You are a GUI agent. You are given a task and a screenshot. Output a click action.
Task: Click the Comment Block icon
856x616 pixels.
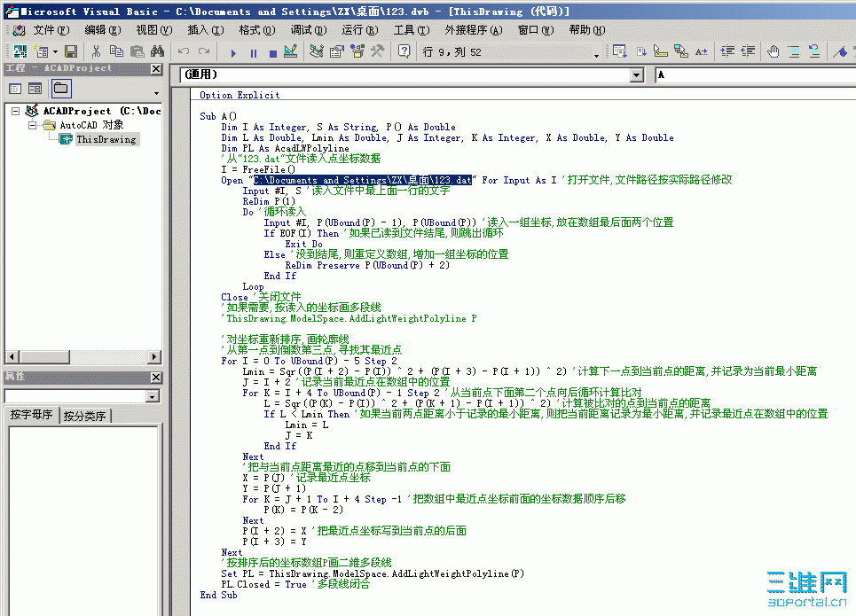pos(794,51)
